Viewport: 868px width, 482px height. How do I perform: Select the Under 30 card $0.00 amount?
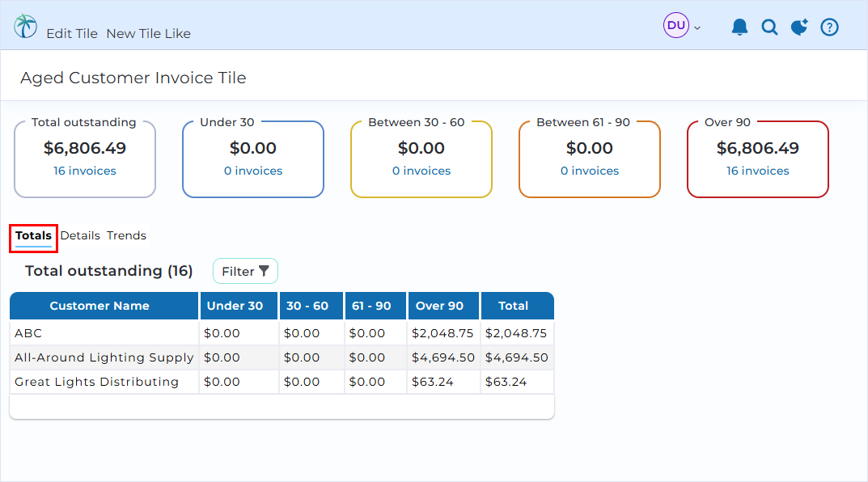pos(253,148)
